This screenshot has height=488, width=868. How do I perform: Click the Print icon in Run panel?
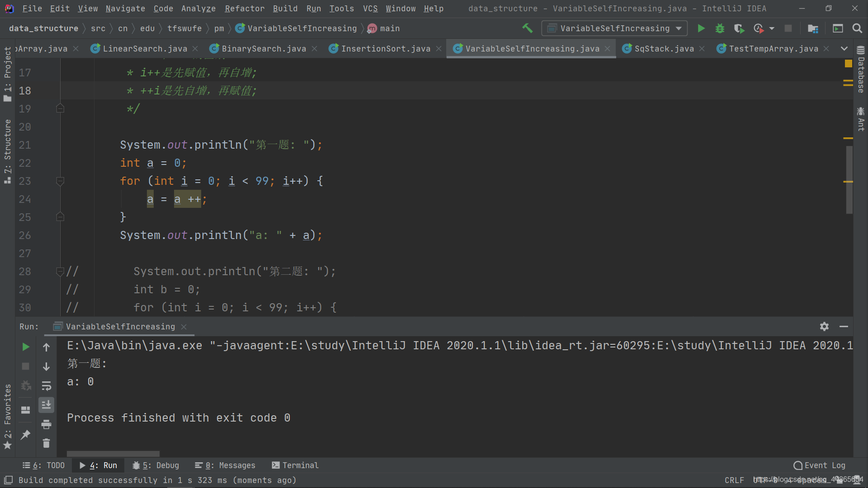pos(46,424)
